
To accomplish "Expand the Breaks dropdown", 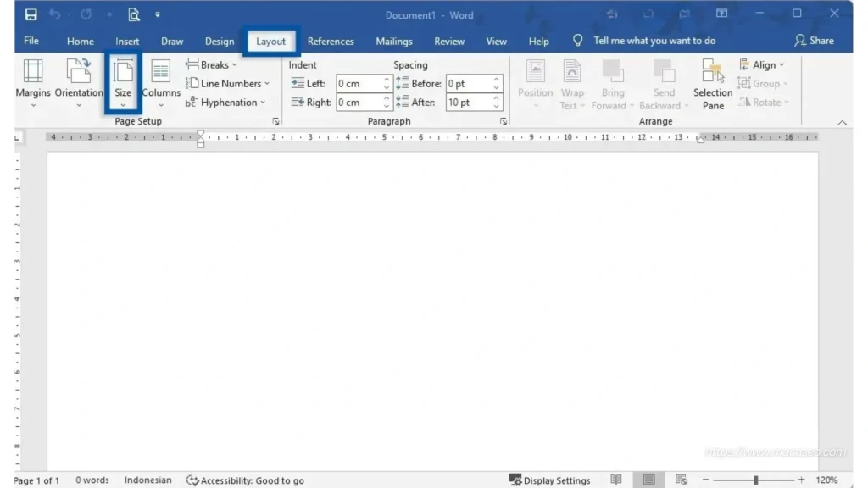I will click(211, 64).
